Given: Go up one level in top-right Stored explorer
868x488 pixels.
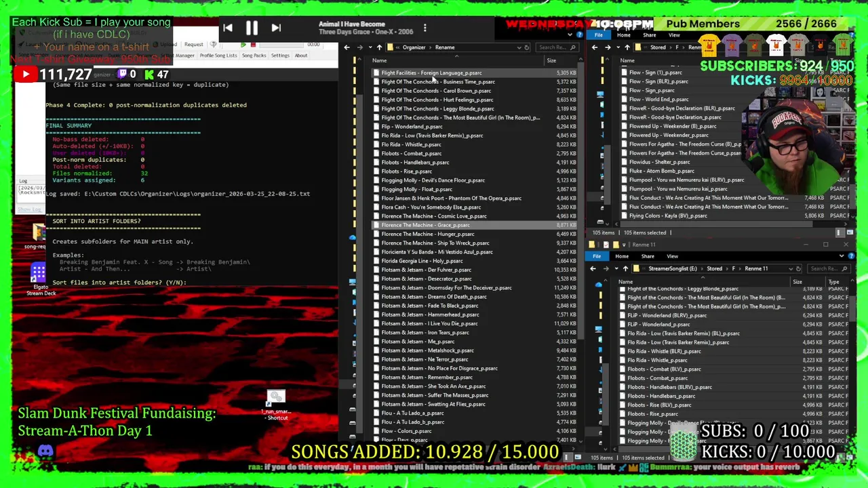Looking at the screenshot, I should click(627, 47).
